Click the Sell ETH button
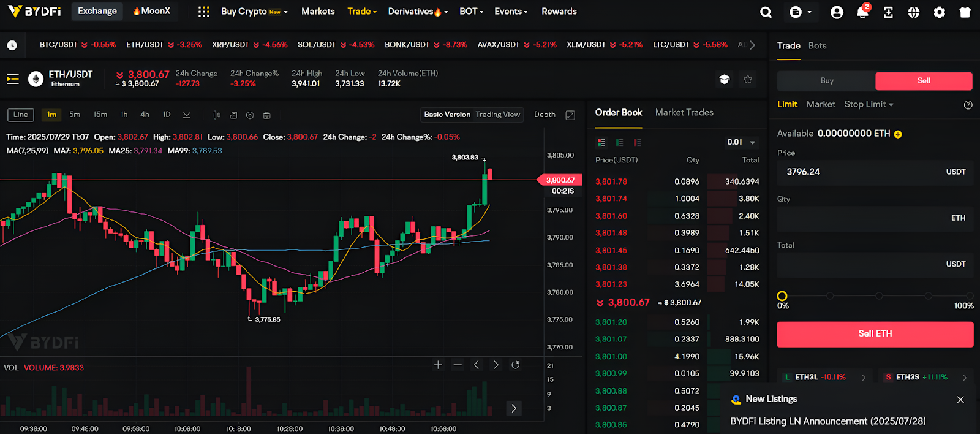The image size is (980, 434). (x=875, y=334)
